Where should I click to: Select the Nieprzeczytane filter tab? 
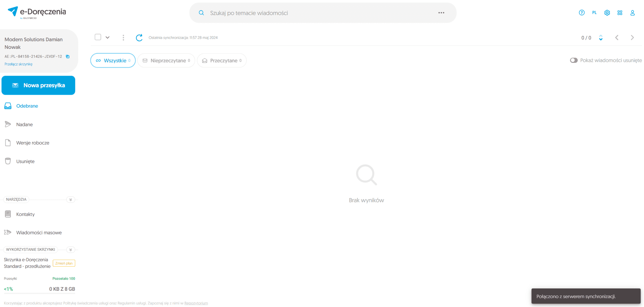(x=166, y=60)
